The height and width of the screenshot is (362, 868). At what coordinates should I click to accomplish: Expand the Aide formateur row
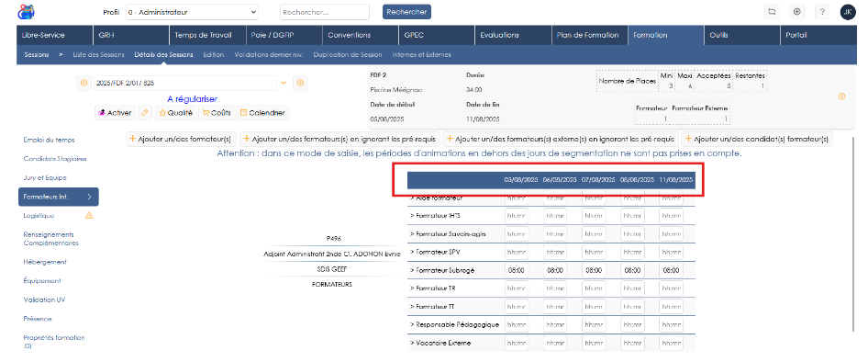pos(437,198)
